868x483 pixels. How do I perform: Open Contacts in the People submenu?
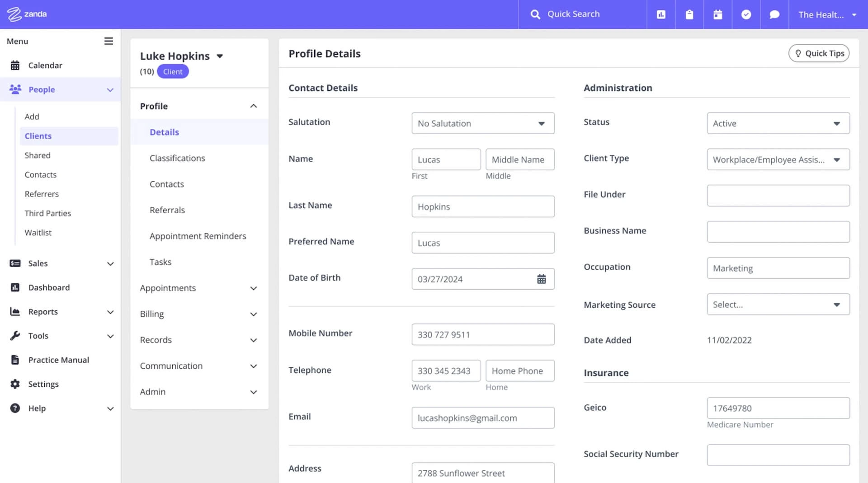[41, 175]
